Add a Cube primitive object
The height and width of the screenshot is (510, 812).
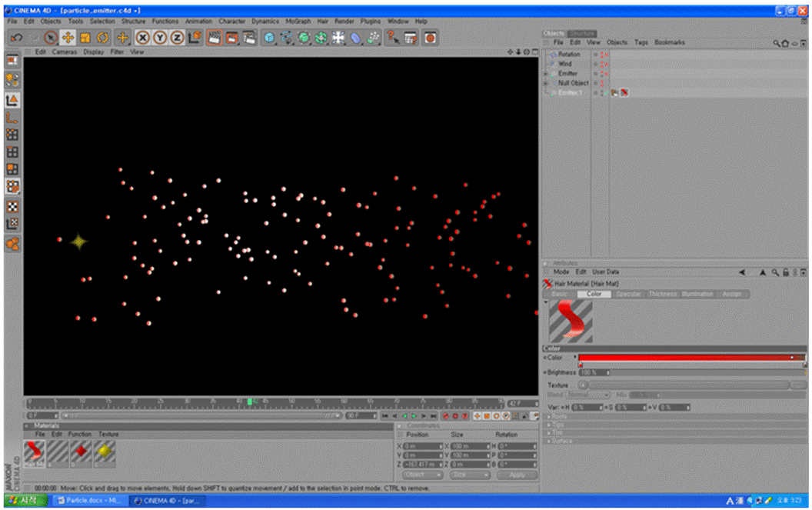tap(269, 38)
